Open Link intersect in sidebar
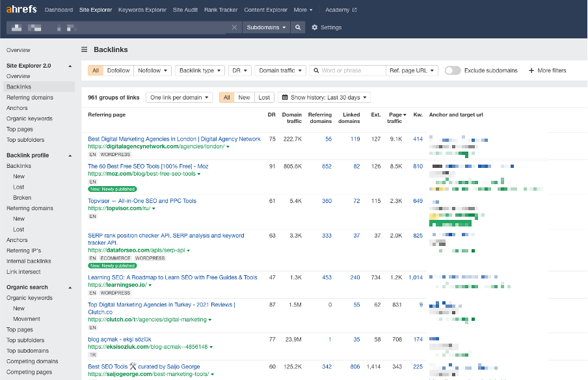Viewport: 588px width, 380px height. (x=23, y=271)
